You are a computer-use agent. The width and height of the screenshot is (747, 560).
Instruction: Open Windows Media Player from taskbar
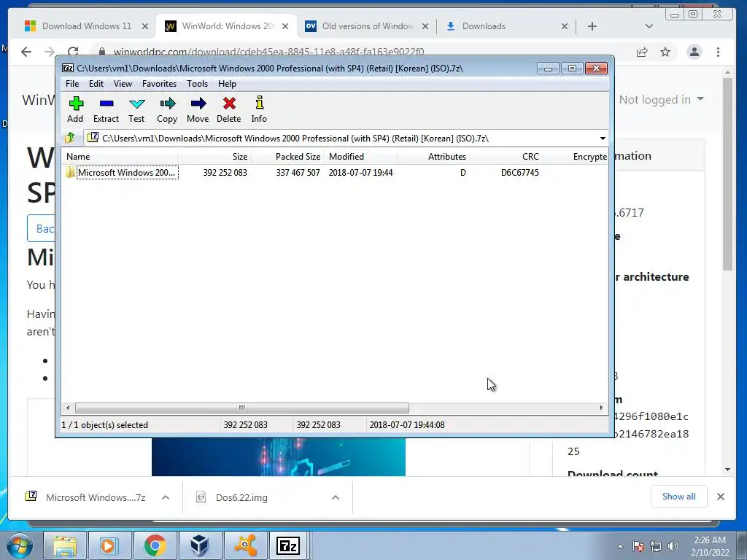coord(109,545)
